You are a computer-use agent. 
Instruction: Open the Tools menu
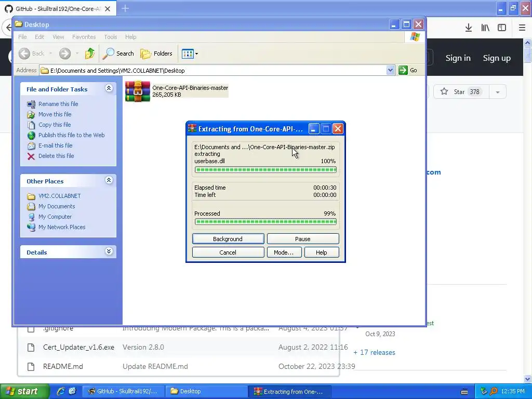tap(110, 37)
